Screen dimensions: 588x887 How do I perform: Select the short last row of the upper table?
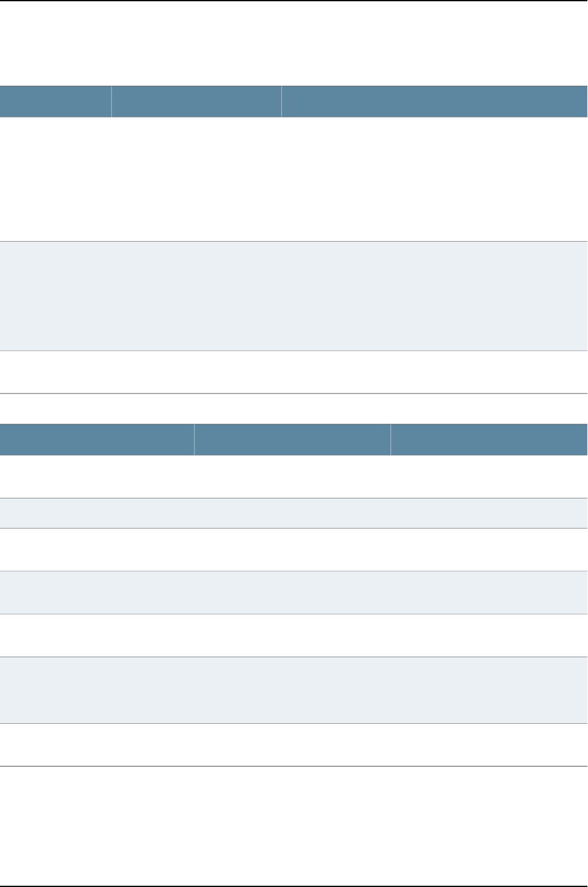coord(294,372)
